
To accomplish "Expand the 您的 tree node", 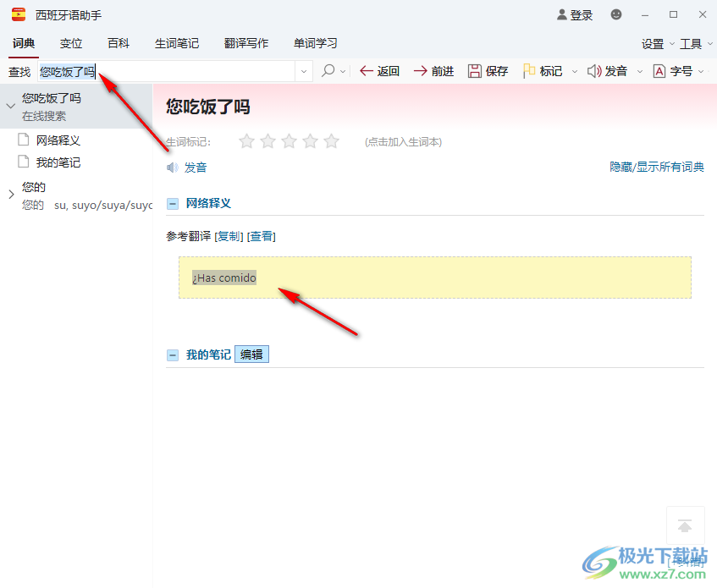I will (11, 195).
